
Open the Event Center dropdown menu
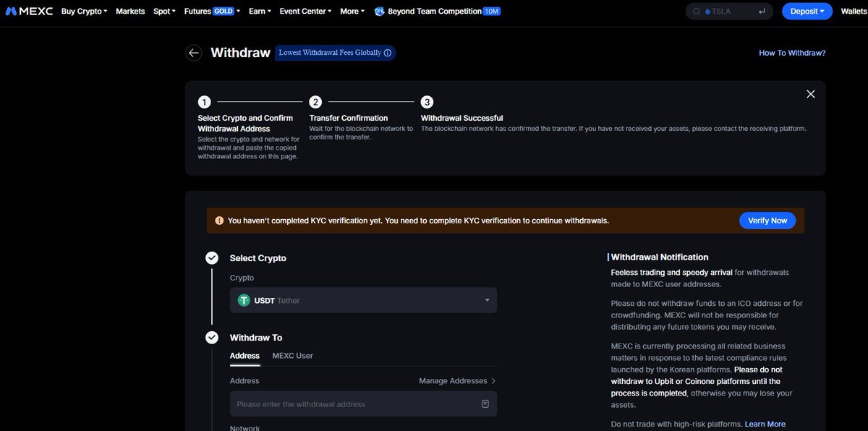[305, 12]
